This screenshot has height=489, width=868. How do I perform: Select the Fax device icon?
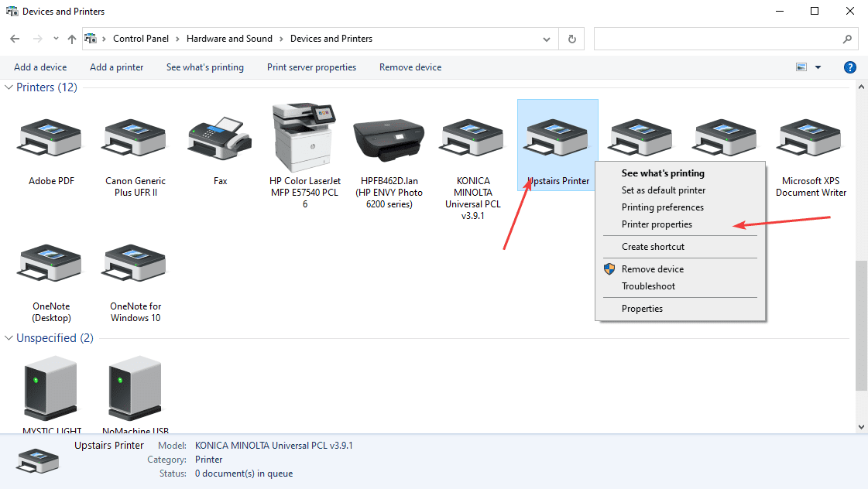point(220,138)
